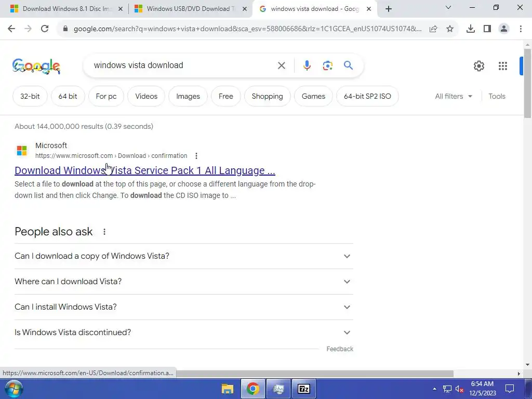Expand Can I install Windows Vista?
Viewport: 532px width, 399px height.
(183, 307)
